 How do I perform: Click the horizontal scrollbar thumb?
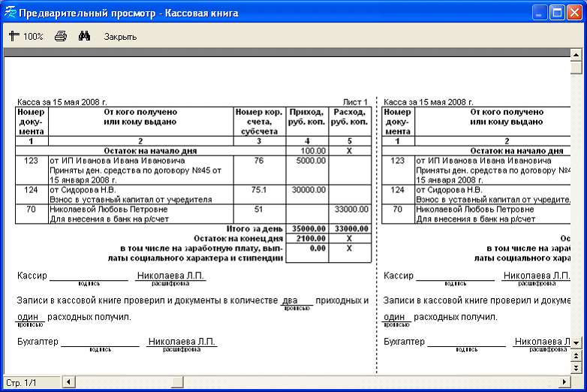pos(177,382)
